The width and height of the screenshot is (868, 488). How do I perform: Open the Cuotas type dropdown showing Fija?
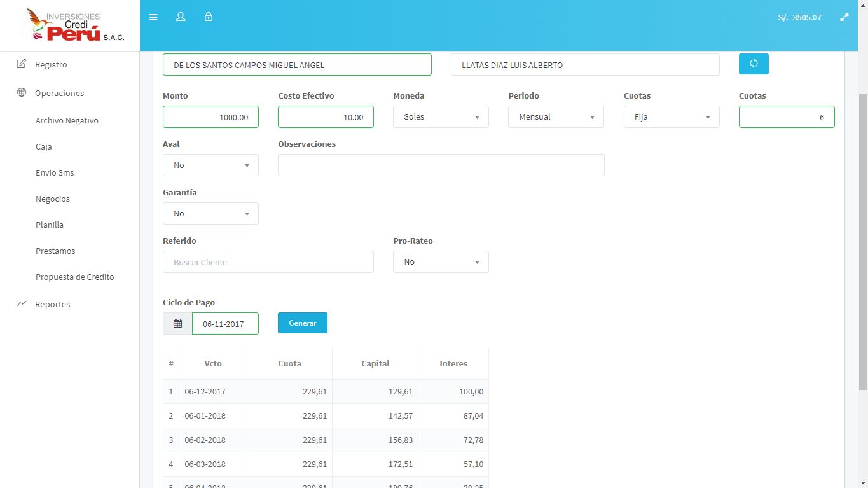point(672,117)
